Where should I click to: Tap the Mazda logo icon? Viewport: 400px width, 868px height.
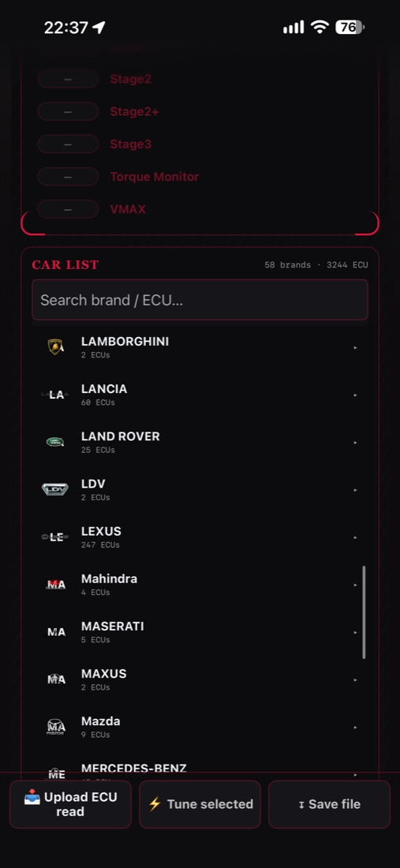[x=56, y=727]
